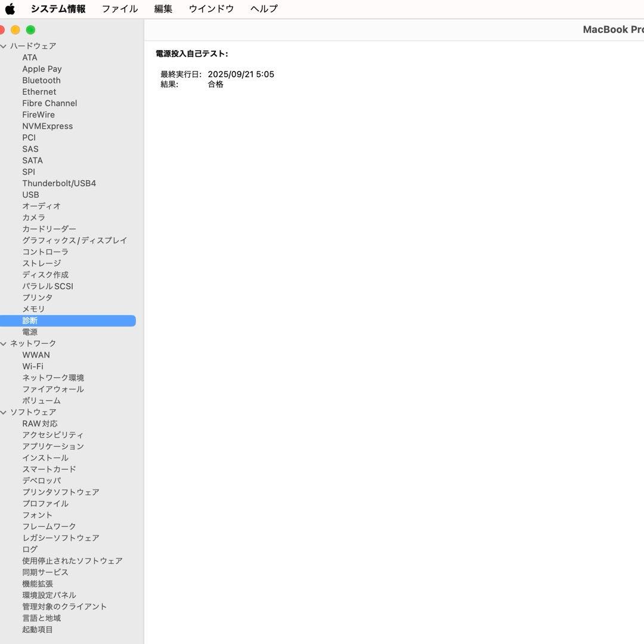Select PCI in the sidebar
644x644 pixels.
coord(29,138)
